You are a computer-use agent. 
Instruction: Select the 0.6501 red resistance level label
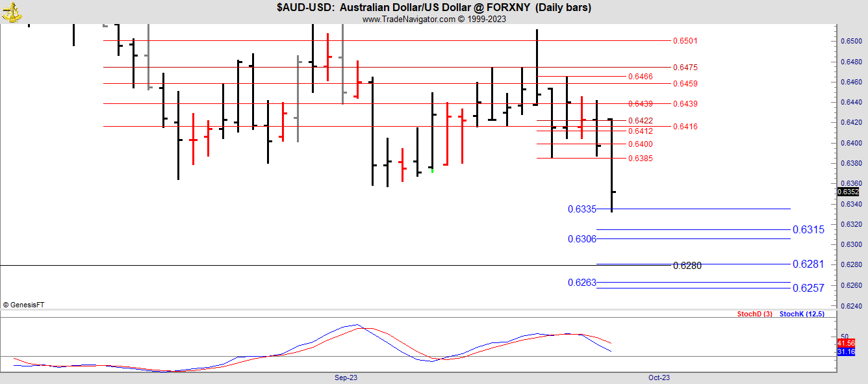point(685,41)
